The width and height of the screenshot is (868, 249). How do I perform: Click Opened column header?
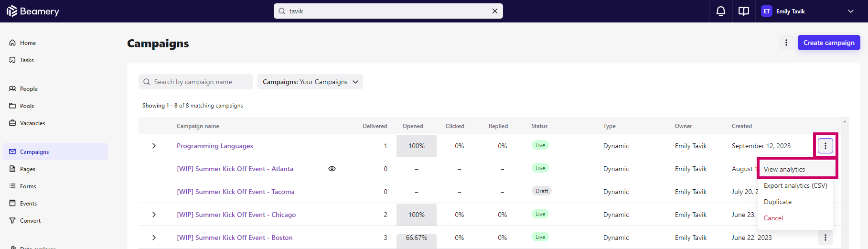pyautogui.click(x=413, y=126)
